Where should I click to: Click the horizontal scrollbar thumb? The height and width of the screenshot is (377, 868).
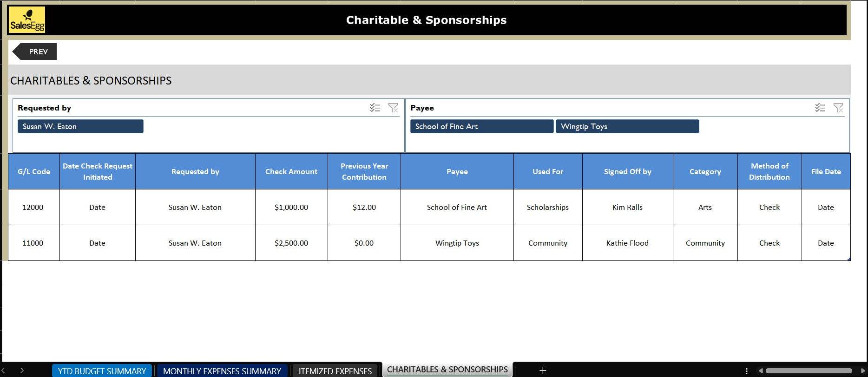809,371
